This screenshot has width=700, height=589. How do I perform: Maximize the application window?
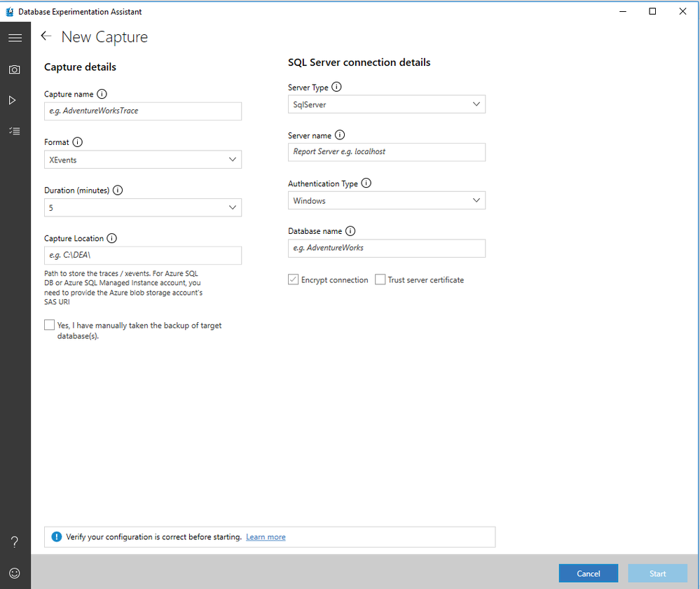coord(652,12)
